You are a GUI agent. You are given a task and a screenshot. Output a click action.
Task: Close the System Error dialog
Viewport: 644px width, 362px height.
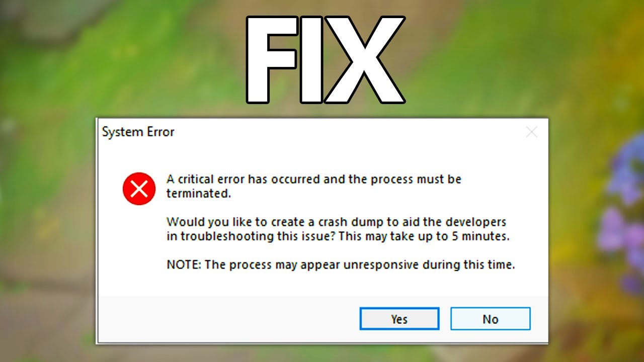tap(531, 132)
